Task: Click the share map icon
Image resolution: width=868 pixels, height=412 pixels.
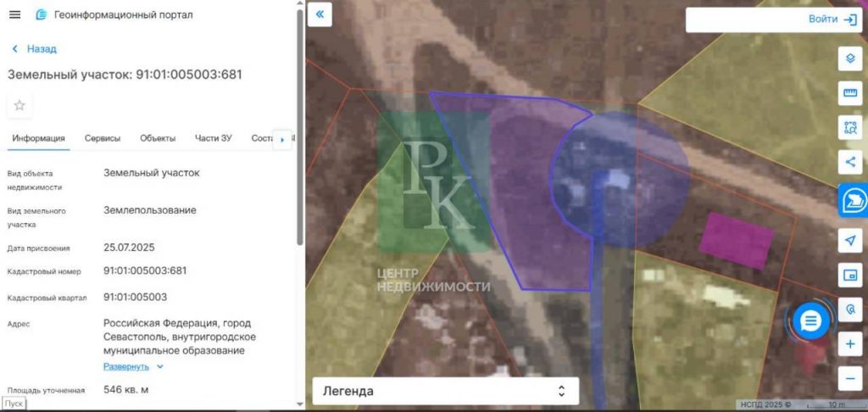Action: pyautogui.click(x=850, y=161)
